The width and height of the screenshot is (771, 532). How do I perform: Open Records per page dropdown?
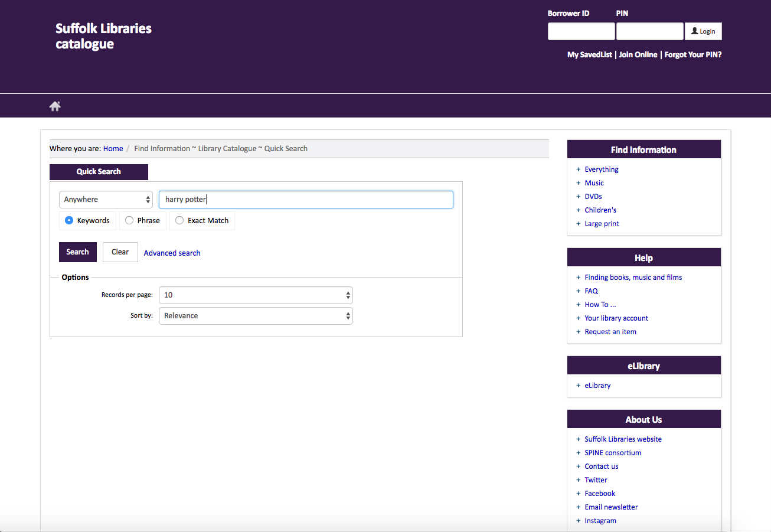pos(256,295)
